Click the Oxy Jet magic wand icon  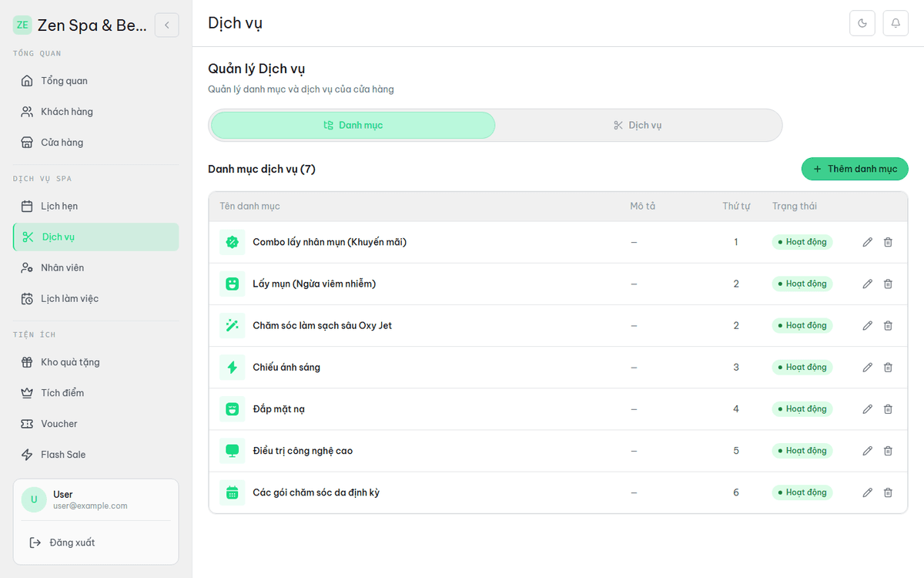[232, 325]
